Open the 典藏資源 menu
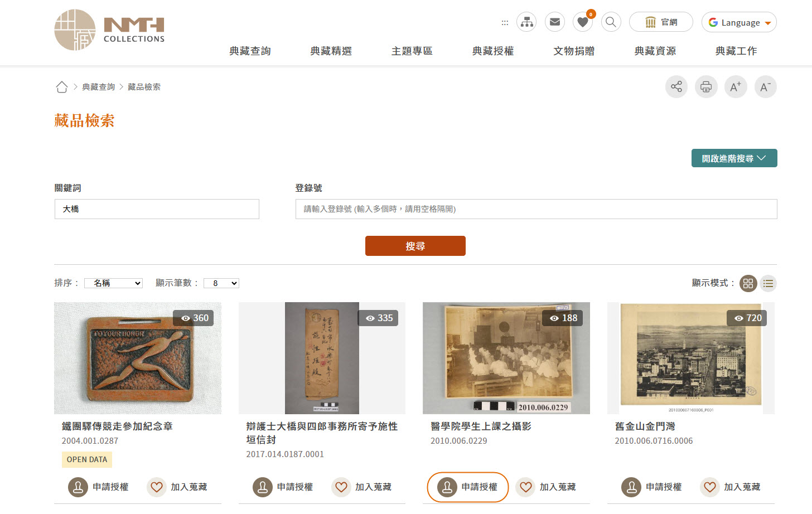Viewport: 812px width, 514px height. click(655, 51)
